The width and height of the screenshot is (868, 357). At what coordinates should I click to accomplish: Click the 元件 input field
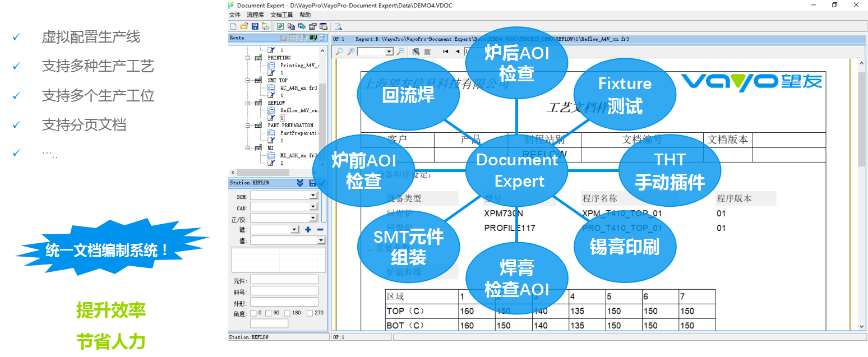[x=284, y=280]
